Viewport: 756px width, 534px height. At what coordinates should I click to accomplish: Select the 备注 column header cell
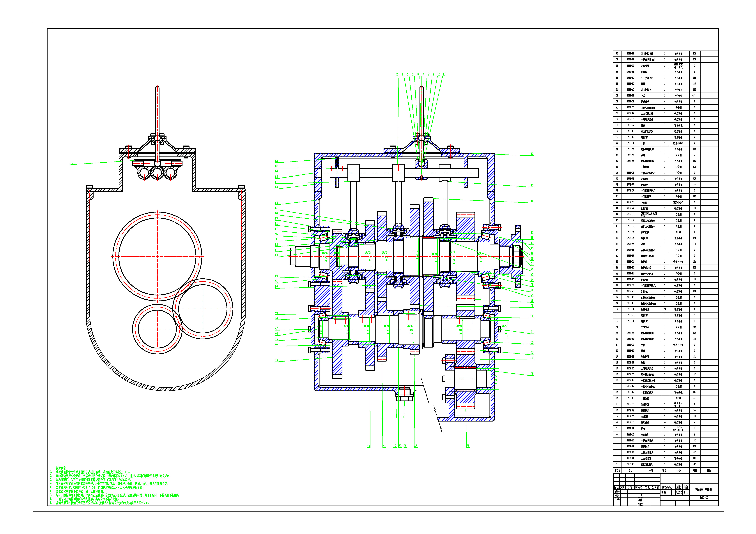709,471
